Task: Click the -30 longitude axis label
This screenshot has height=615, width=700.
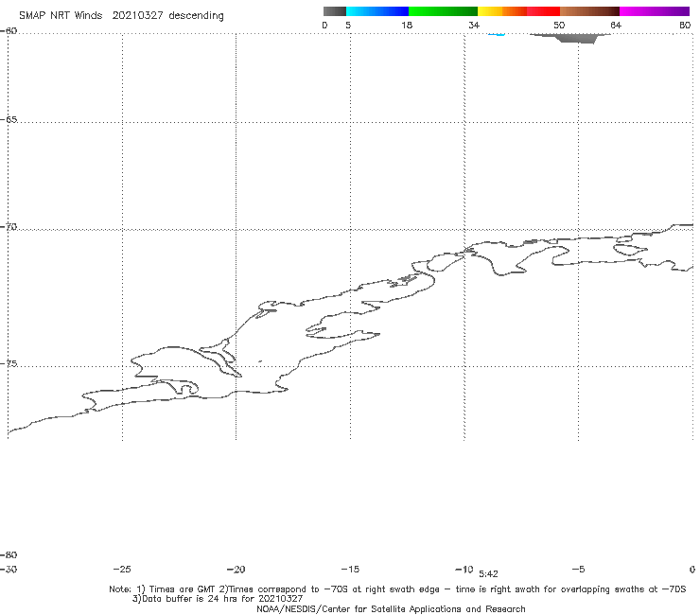Action: 9,569
